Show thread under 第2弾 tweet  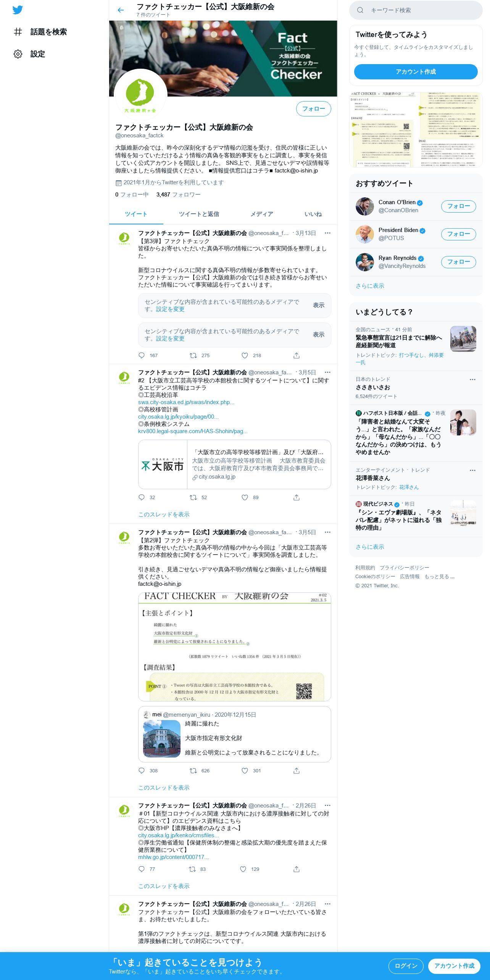point(164,788)
